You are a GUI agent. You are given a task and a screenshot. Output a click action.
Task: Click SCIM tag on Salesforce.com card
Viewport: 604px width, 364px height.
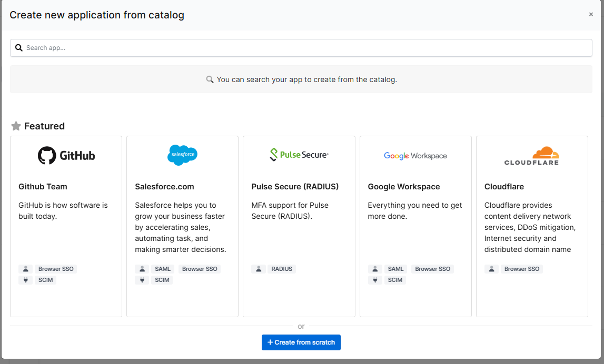(162, 280)
